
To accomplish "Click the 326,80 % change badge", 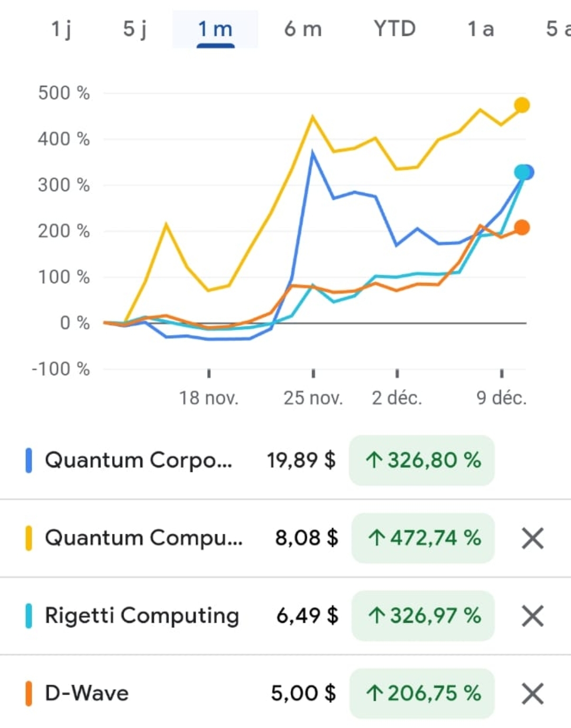I will [422, 460].
